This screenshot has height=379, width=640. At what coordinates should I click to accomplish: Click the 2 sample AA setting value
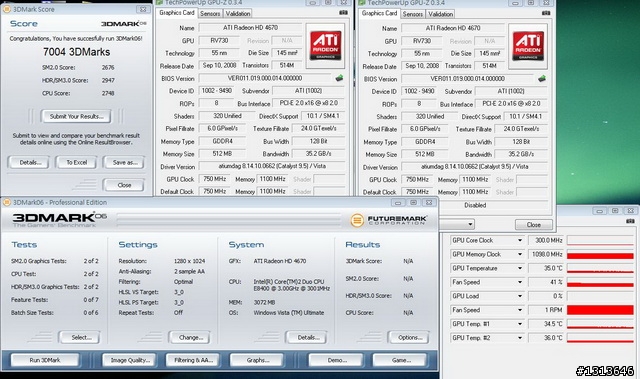[x=189, y=271]
